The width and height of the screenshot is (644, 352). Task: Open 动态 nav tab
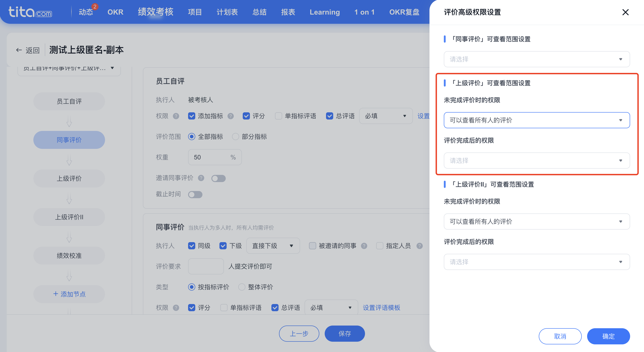click(x=86, y=12)
